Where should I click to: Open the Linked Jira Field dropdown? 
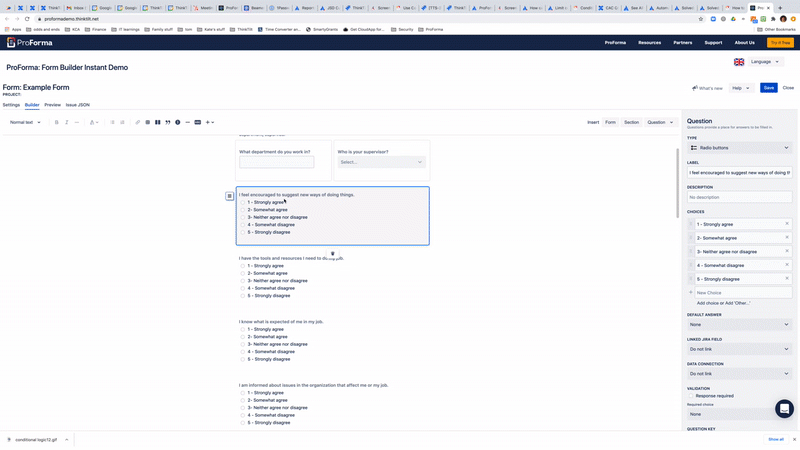(x=739, y=349)
